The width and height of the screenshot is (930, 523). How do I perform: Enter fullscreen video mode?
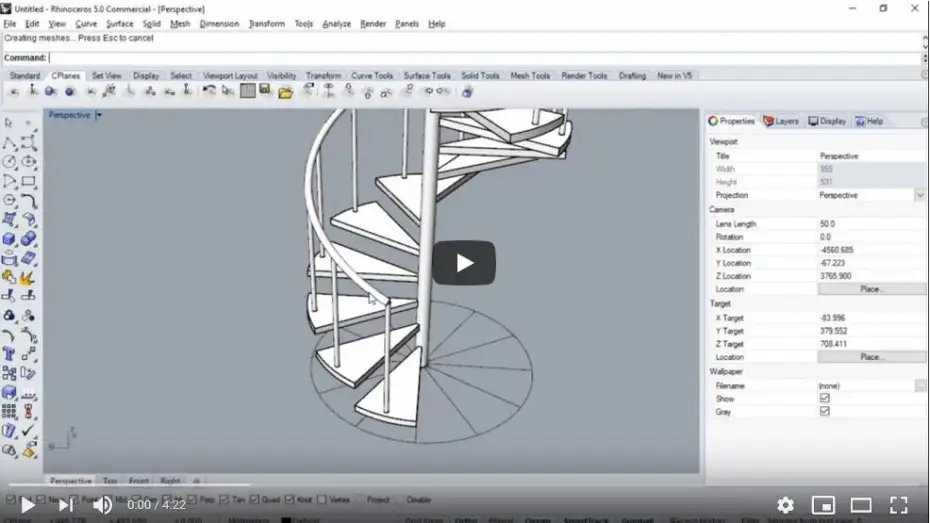point(899,505)
